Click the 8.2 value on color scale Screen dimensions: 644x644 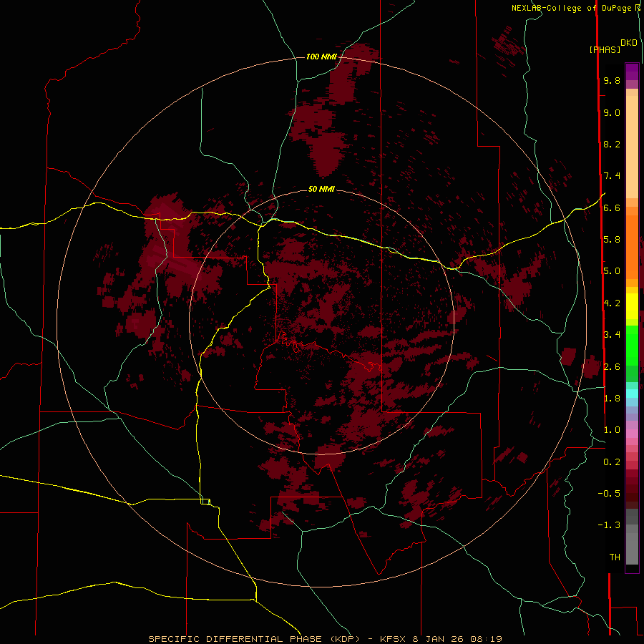tap(612, 144)
